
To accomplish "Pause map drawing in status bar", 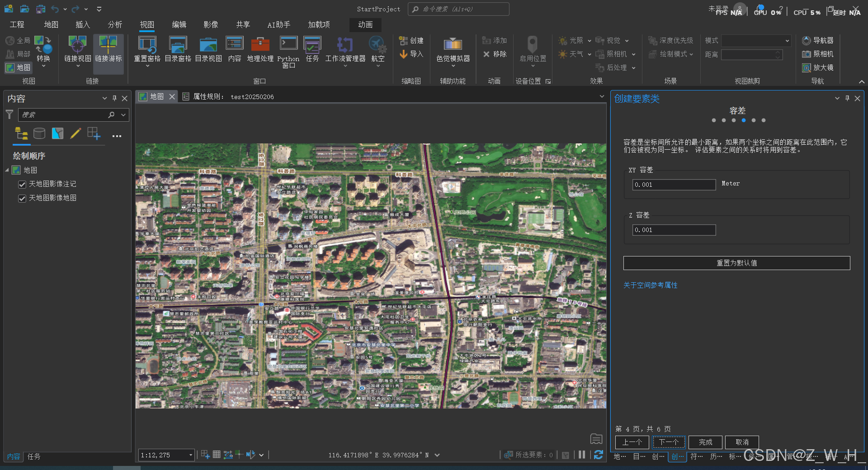I will point(582,455).
